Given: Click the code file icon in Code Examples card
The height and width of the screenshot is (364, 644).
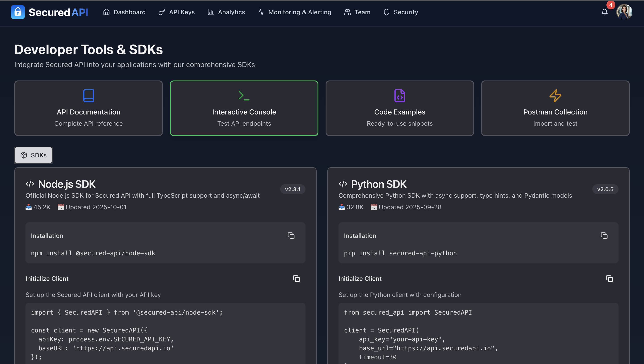Looking at the screenshot, I should point(400,95).
